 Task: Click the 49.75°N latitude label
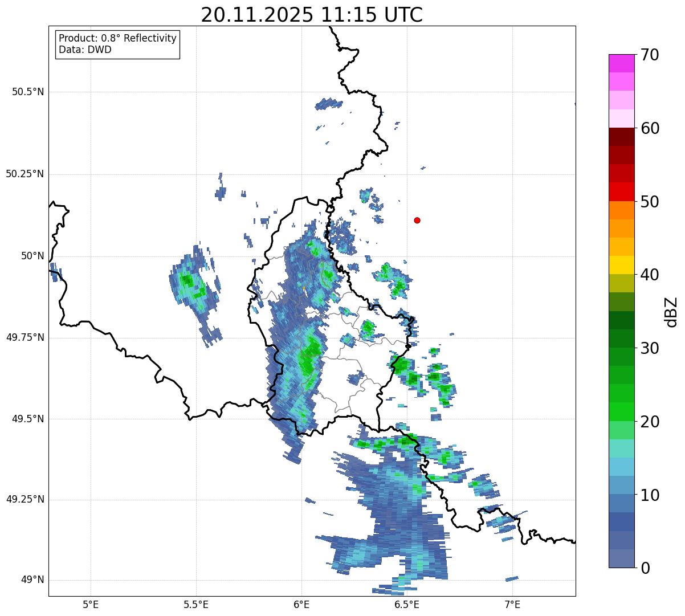pos(25,337)
